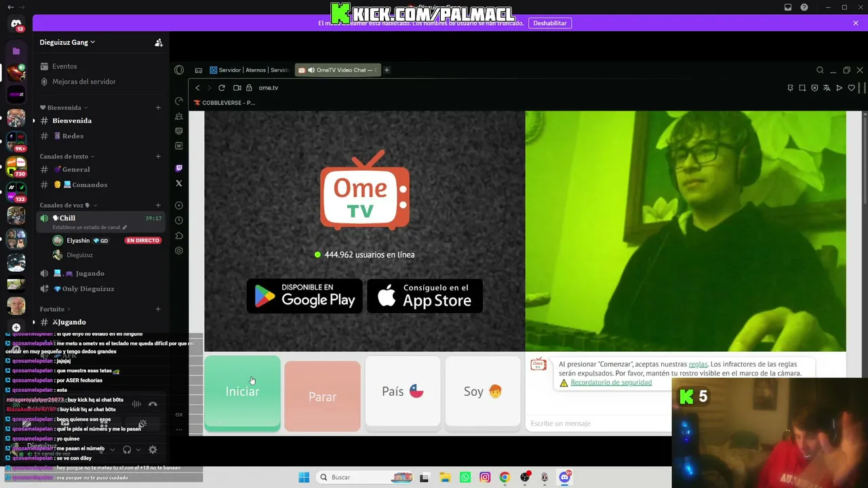Add a channel to the Fortnite category
The image size is (868, 488).
pyautogui.click(x=158, y=309)
